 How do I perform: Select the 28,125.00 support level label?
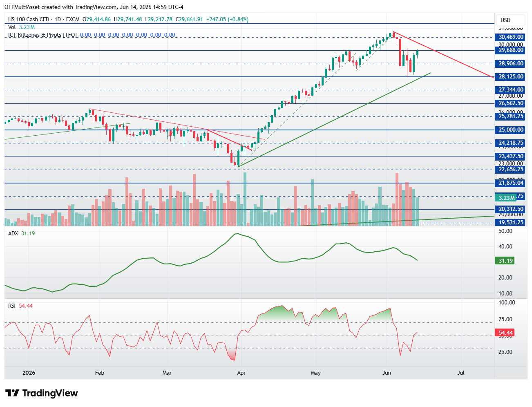tap(511, 77)
